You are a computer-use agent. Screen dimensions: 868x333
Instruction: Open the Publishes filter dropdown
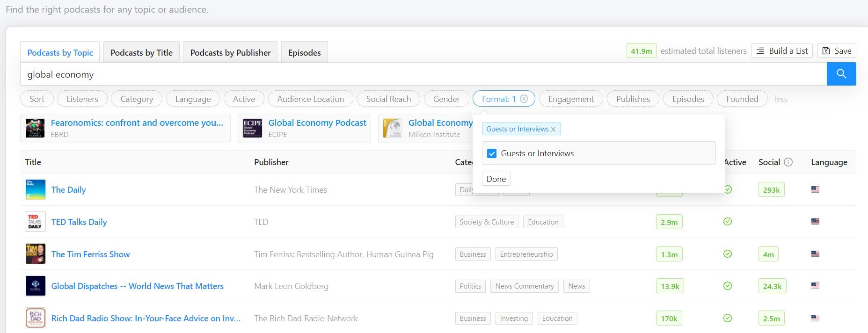point(633,99)
